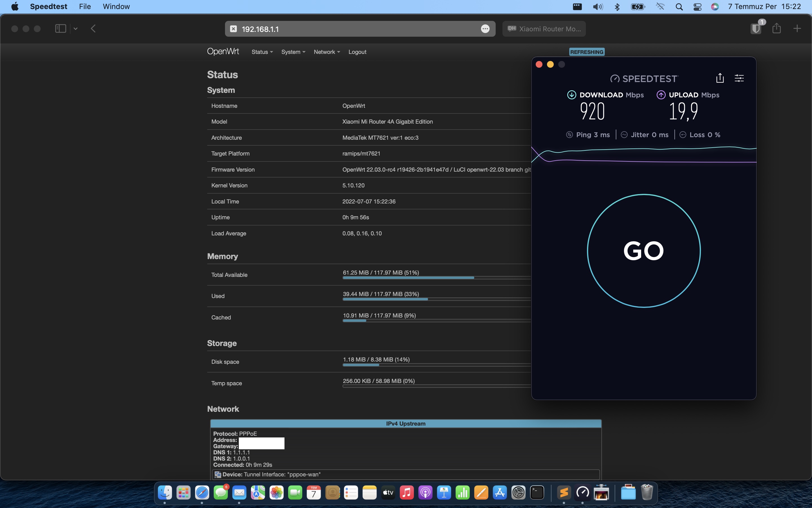Open Spotlight search

coord(679,7)
